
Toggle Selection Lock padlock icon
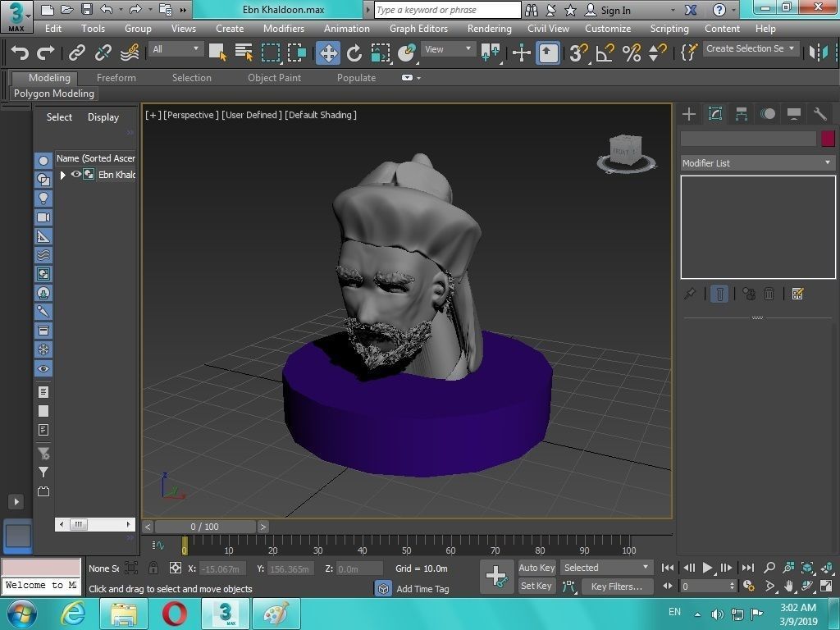153,568
